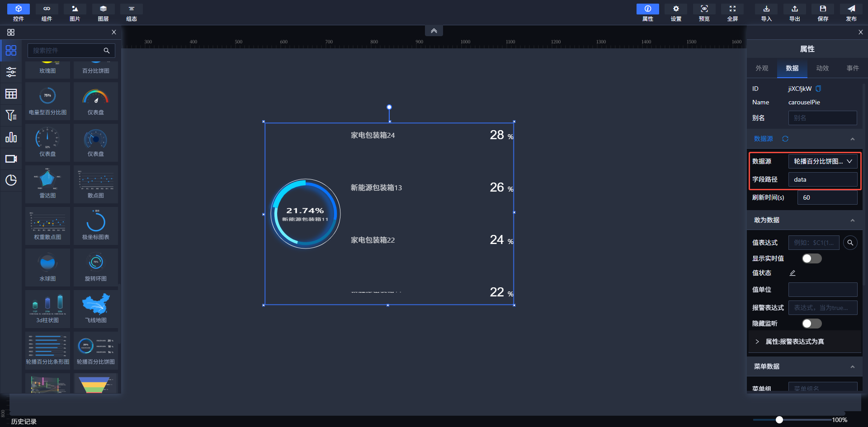The width and height of the screenshot is (868, 427).
Task: Copy the ID using the copy icon
Action: pos(818,89)
